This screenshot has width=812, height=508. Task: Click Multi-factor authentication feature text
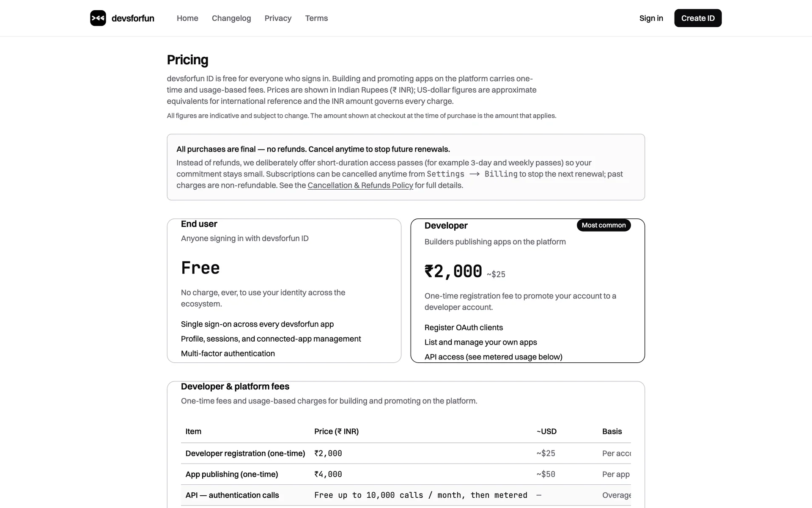[228, 353]
